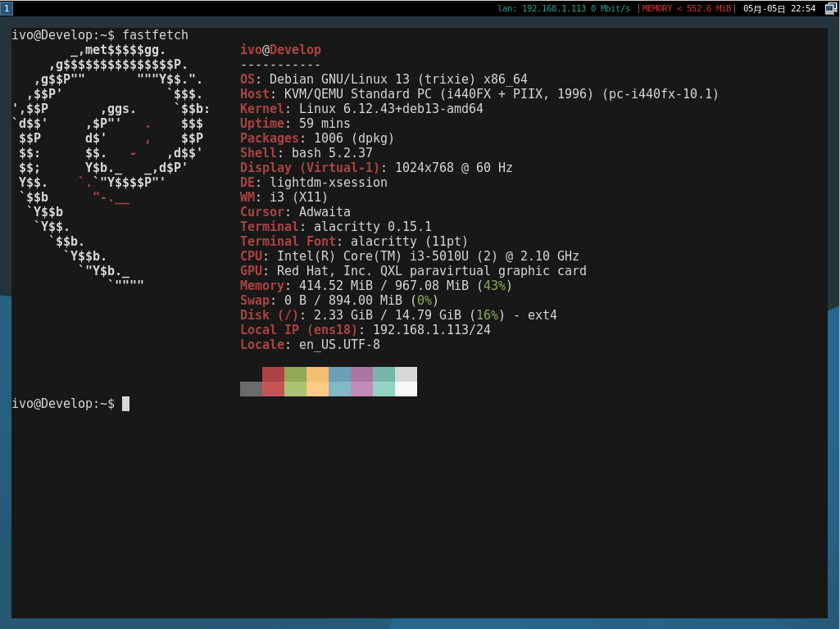Click the 'Memory: 414.52 MiB / 967.08 MiB' line

coord(377,285)
